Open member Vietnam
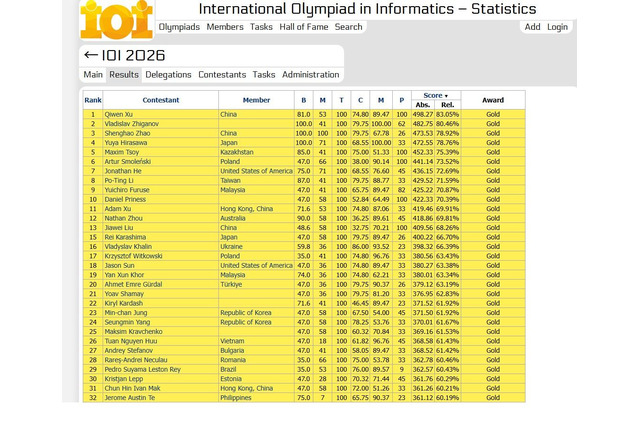The height and width of the screenshot is (426, 640). click(x=232, y=341)
